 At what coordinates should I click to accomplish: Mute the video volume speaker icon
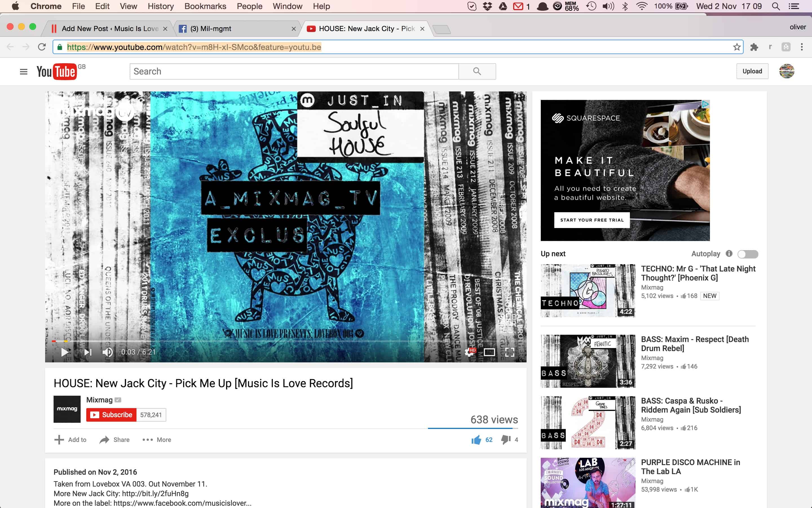click(x=107, y=352)
